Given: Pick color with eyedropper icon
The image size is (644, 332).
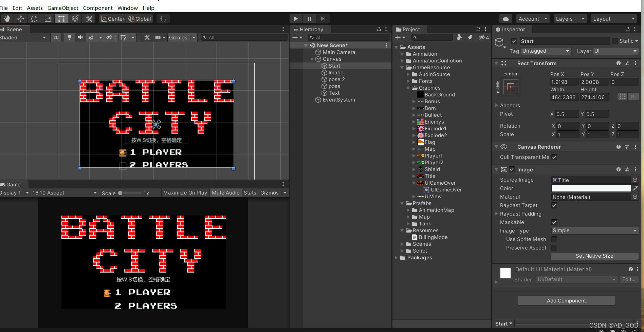Looking at the screenshot, I should 636,188.
